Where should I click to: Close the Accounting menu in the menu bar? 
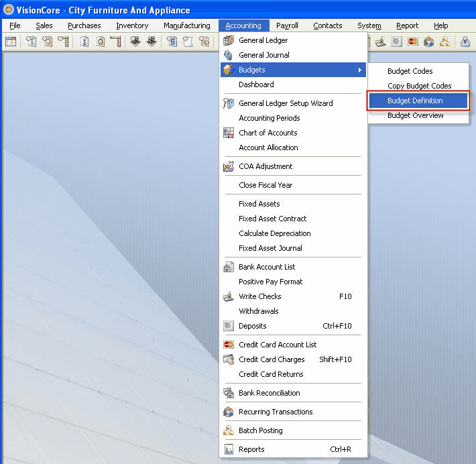click(x=243, y=25)
